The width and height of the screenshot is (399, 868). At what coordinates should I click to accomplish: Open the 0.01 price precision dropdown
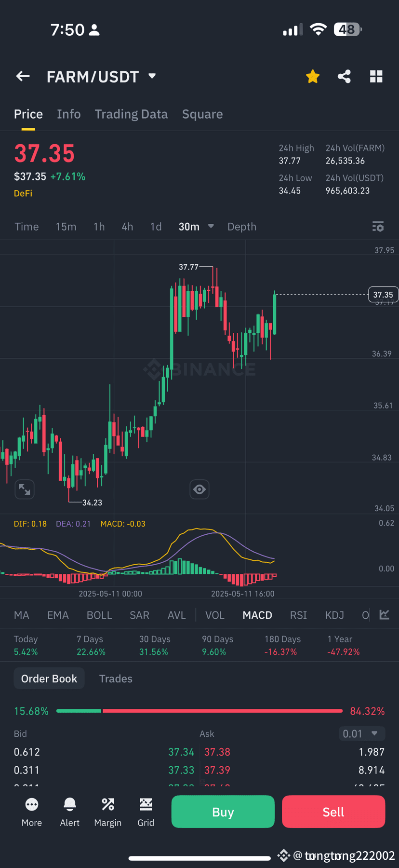pos(362,733)
